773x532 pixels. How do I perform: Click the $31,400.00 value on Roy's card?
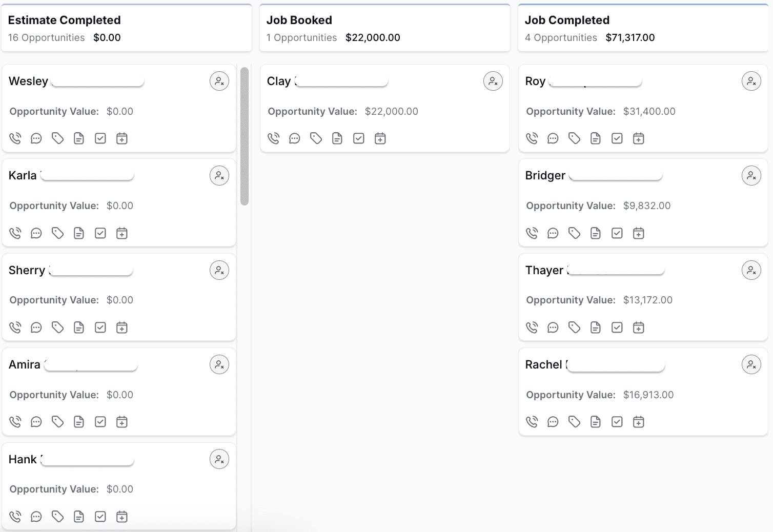click(x=649, y=111)
